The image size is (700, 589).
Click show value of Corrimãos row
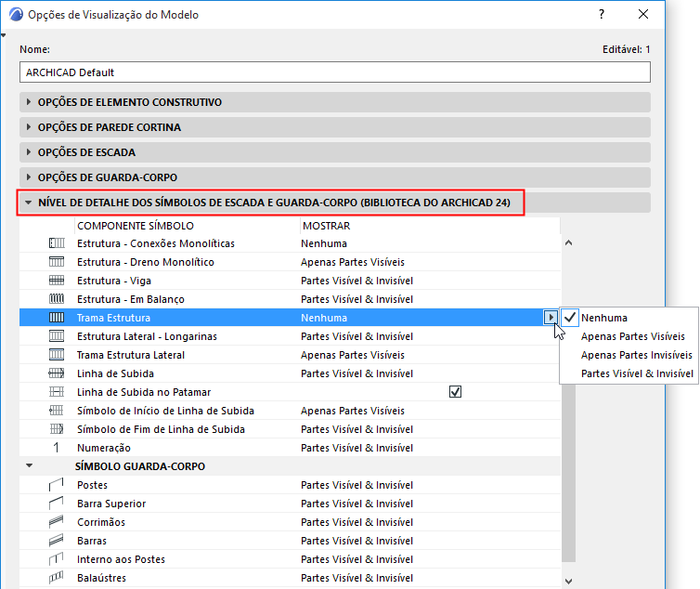click(x=356, y=522)
